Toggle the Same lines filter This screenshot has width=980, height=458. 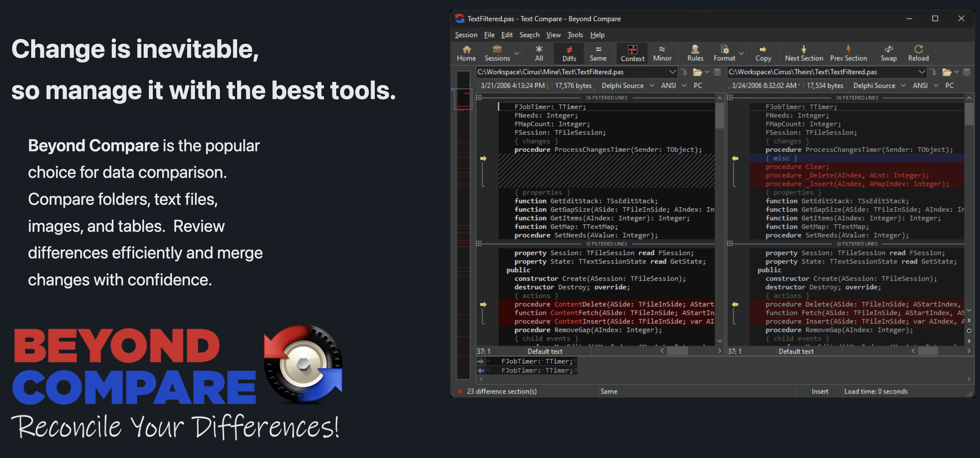(x=598, y=53)
